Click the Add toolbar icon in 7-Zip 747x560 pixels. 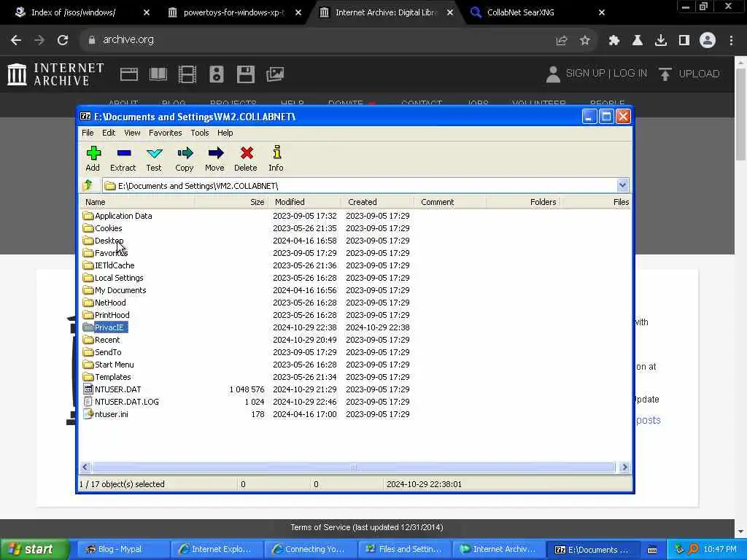(x=93, y=158)
